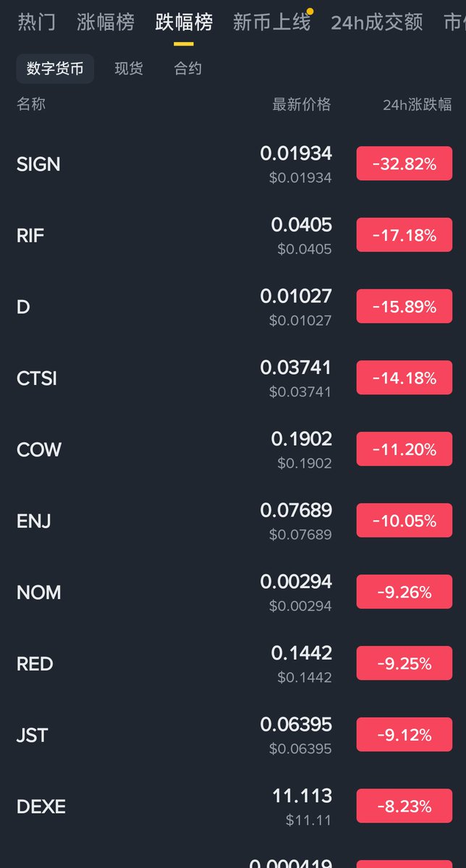Sort by 24h涨跌幅 column header
466x868 pixels.
coord(417,105)
